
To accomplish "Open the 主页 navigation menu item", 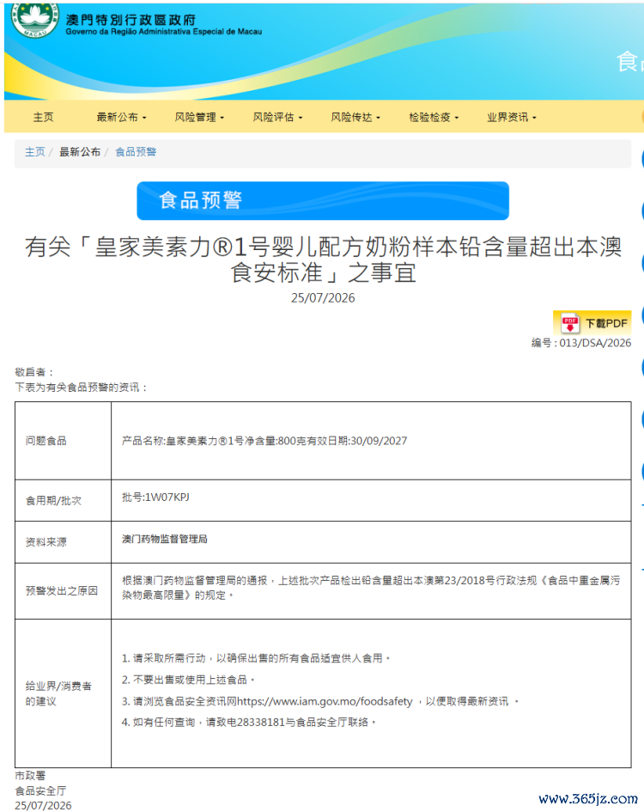I will [x=44, y=117].
